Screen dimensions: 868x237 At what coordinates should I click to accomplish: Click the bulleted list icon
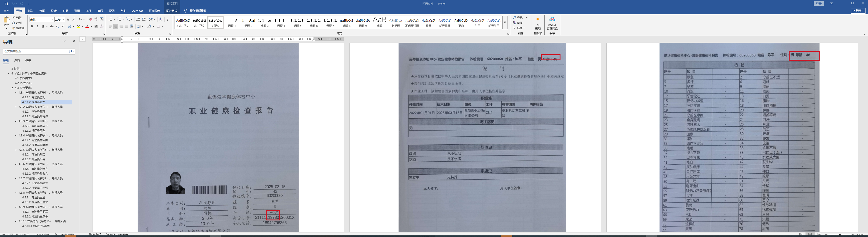coord(110,20)
